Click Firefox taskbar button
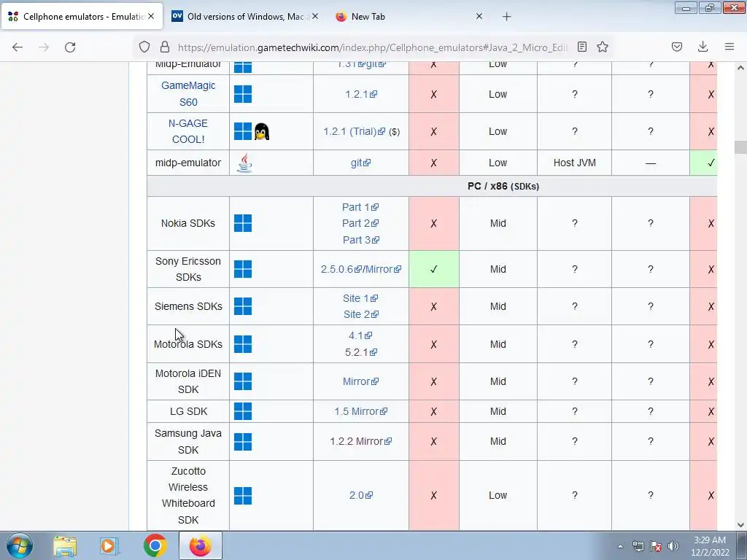 (201, 545)
